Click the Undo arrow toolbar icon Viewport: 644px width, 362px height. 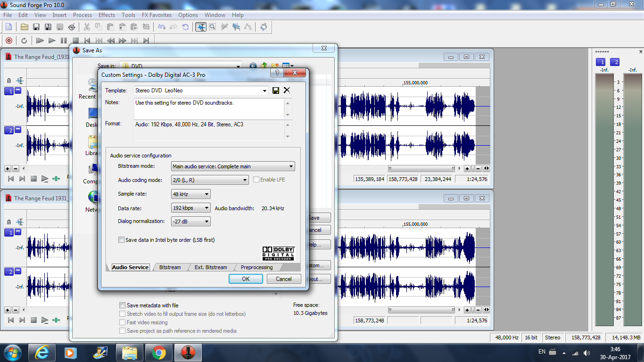162,27
